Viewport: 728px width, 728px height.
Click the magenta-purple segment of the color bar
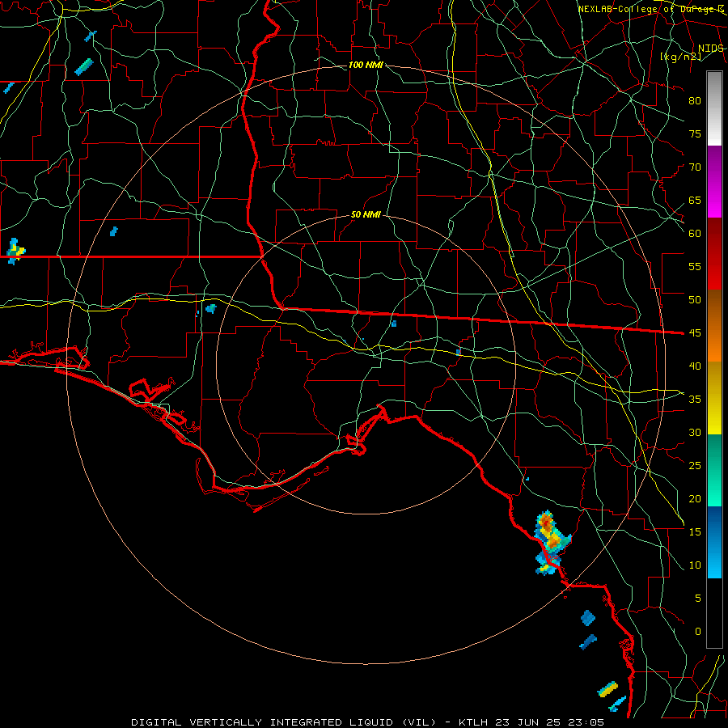pyautogui.click(x=714, y=182)
